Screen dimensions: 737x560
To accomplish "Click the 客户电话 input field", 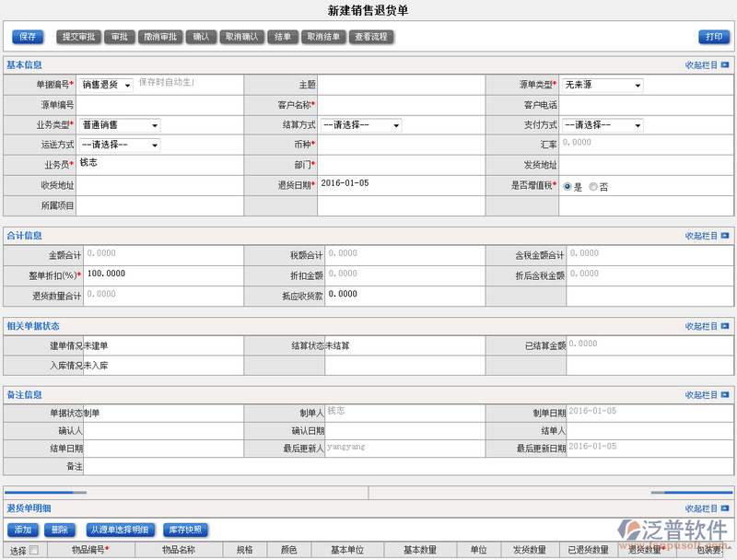I will pyautogui.click(x=647, y=105).
